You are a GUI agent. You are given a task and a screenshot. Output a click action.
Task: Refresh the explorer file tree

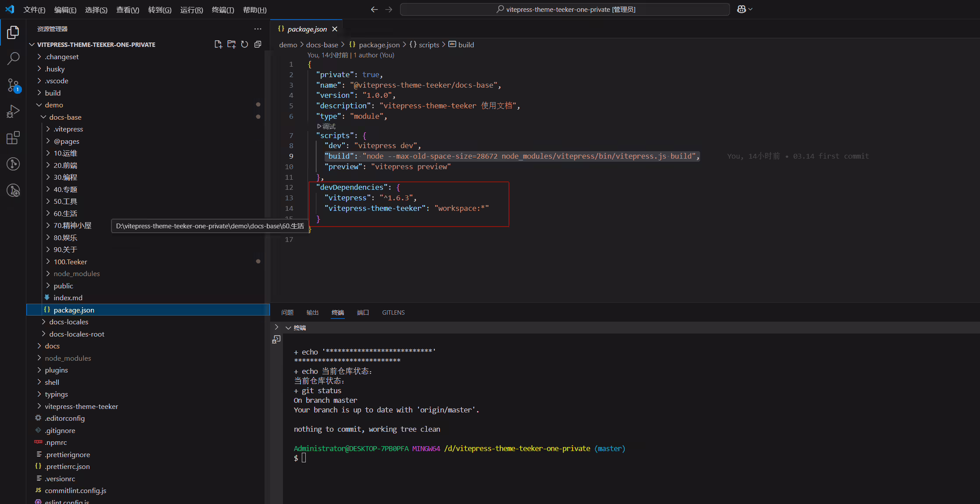pyautogui.click(x=244, y=44)
